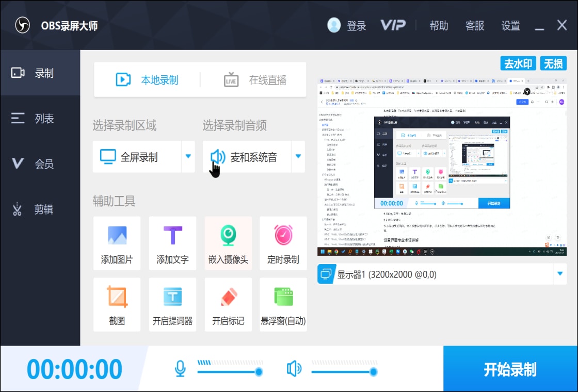Switch to the 在线直播 live streaming tab
578x392 pixels.
255,80
